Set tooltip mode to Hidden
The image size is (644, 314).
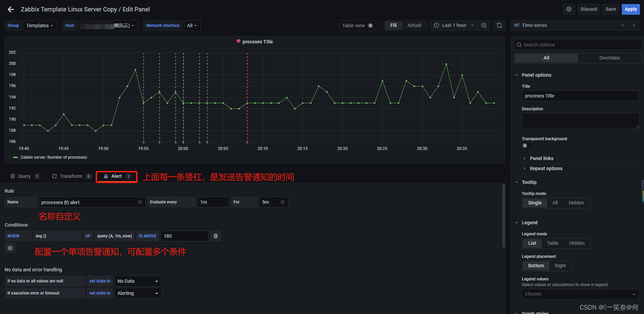[x=576, y=203]
